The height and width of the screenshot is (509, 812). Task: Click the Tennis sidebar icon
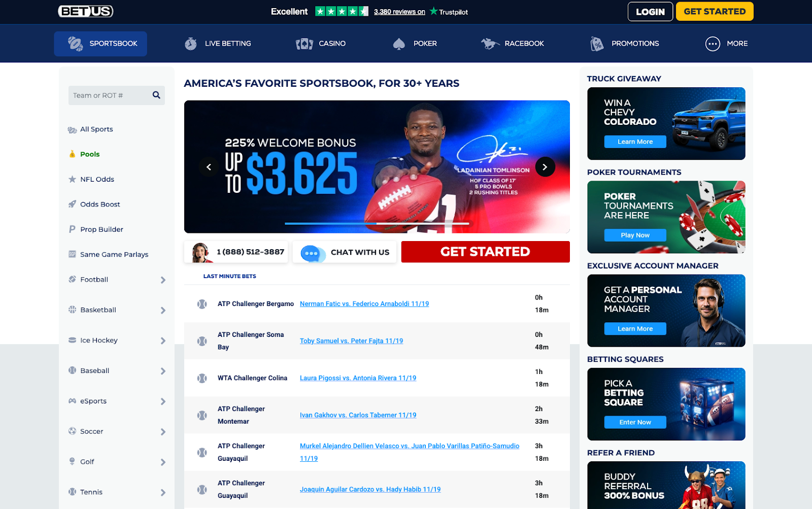pos(72,492)
